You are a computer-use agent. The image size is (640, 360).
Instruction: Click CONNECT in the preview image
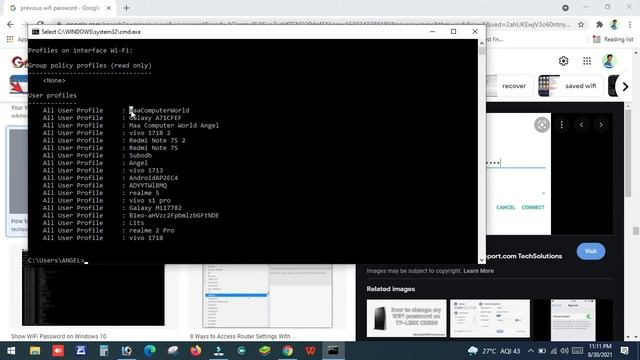point(533,207)
